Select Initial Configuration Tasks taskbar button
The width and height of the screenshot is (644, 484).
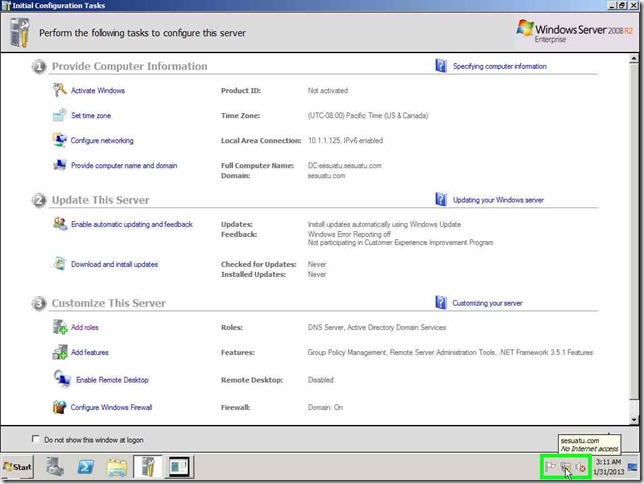148,467
